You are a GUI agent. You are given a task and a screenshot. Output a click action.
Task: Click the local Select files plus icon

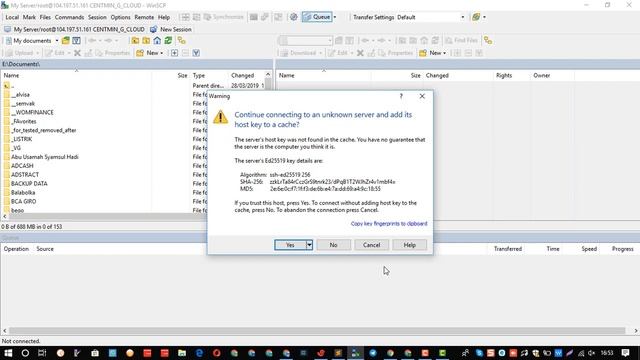(x=174, y=53)
